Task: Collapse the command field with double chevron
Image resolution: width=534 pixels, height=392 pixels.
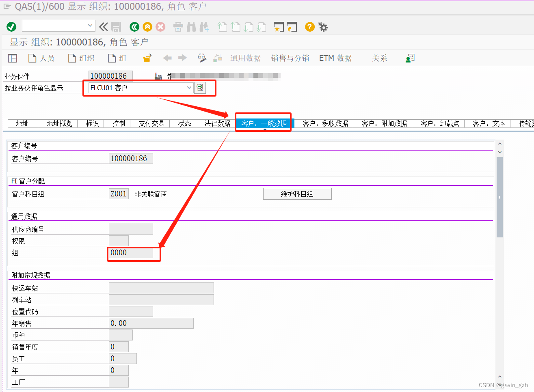Action: 104,27
